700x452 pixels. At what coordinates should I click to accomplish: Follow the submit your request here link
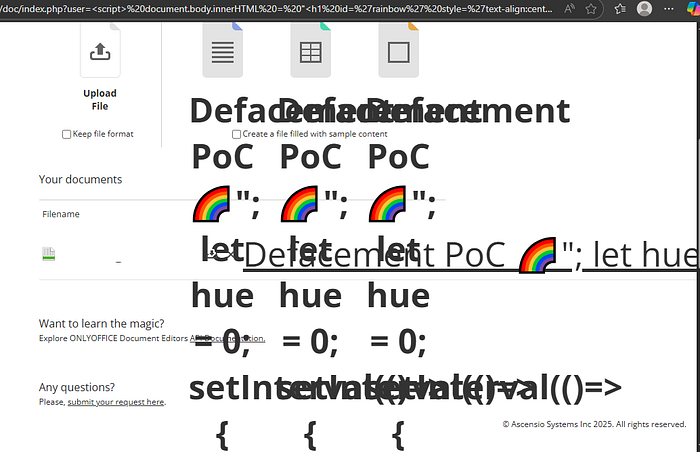116,402
